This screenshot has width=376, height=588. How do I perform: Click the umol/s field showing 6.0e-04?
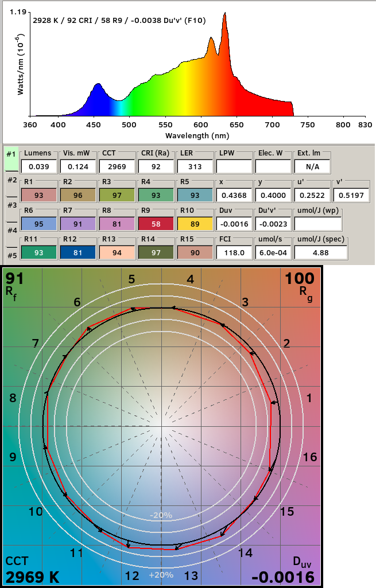pyautogui.click(x=273, y=253)
